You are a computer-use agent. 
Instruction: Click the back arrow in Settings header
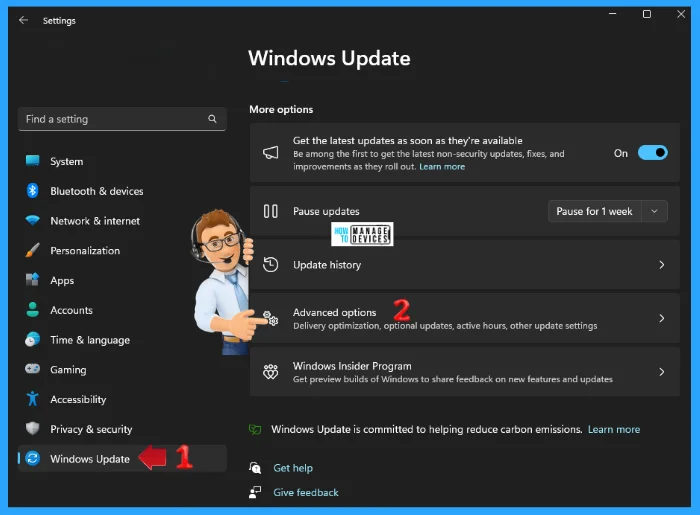point(23,20)
